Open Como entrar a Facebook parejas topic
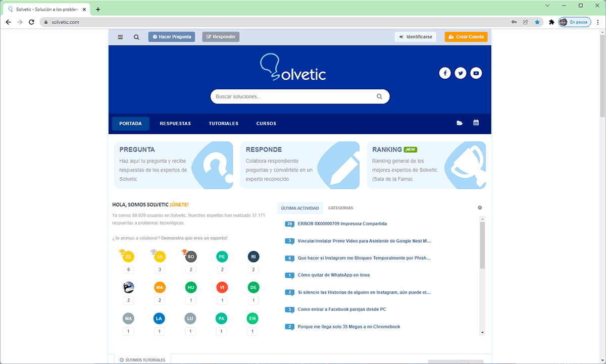Screen dimensions: 606x364 tap(342, 309)
